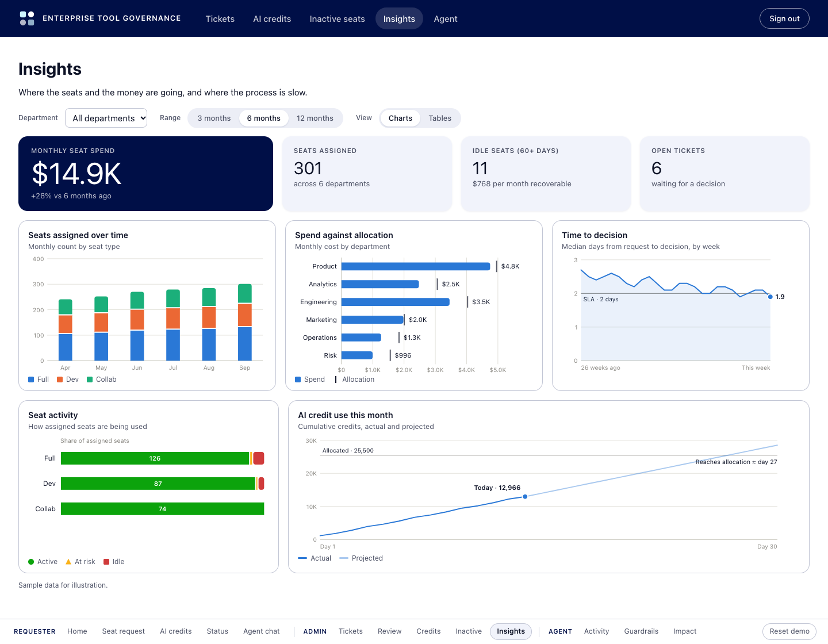Image resolution: width=828 pixels, height=644 pixels.
Task: Open Home in the requester bottom bar
Action: click(77, 631)
